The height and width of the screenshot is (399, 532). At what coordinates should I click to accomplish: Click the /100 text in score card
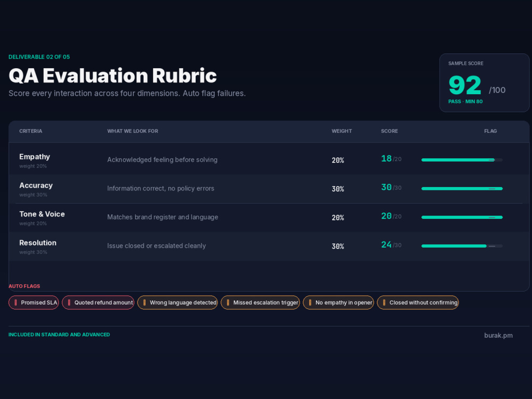click(x=497, y=90)
